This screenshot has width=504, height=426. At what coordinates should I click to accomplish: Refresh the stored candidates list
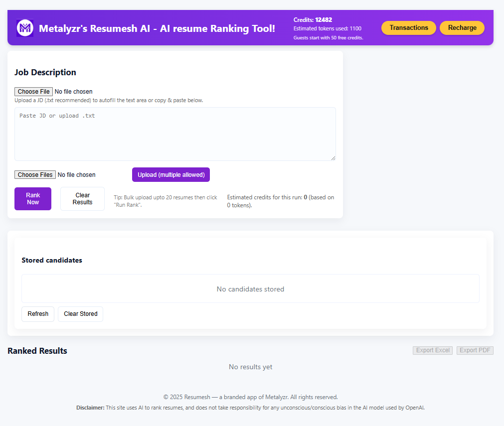[38, 314]
